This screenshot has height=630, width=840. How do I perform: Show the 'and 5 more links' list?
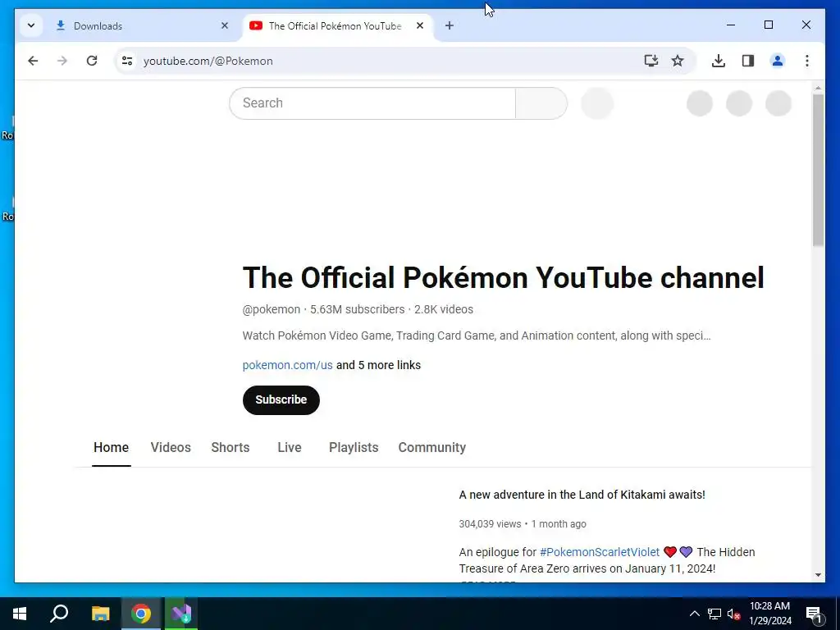coord(378,365)
